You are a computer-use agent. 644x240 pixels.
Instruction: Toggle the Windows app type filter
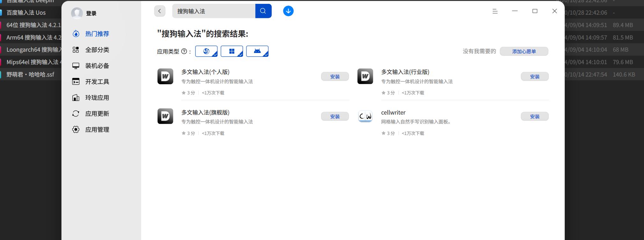click(x=232, y=51)
